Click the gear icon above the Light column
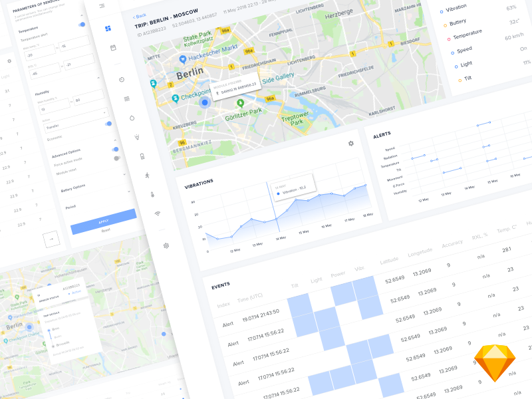Image resolution: width=532 pixels, height=399 pixels. coord(9,61)
